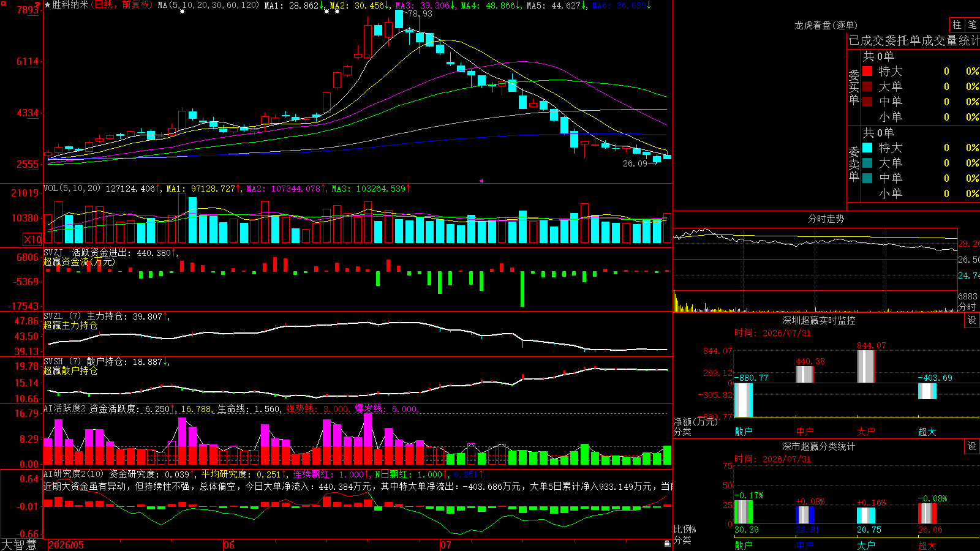The width and height of the screenshot is (980, 551).
Task: Click the red 超大 bar labeled -0.08%
Action: 927,514
